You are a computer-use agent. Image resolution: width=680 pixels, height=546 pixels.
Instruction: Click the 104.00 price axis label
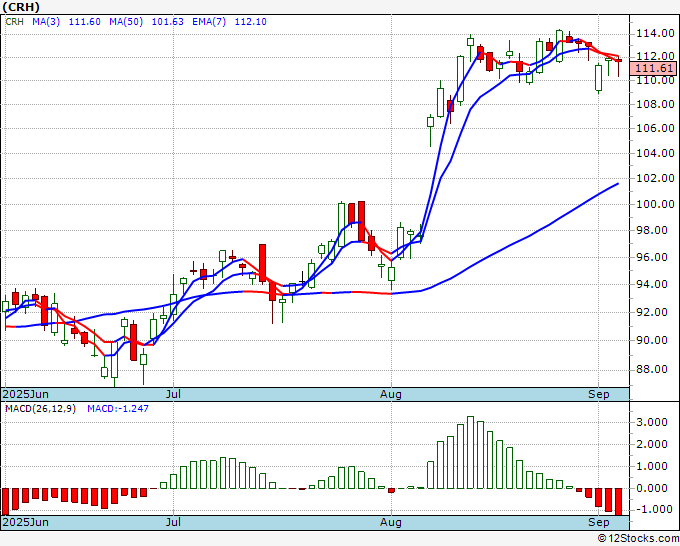655,153
